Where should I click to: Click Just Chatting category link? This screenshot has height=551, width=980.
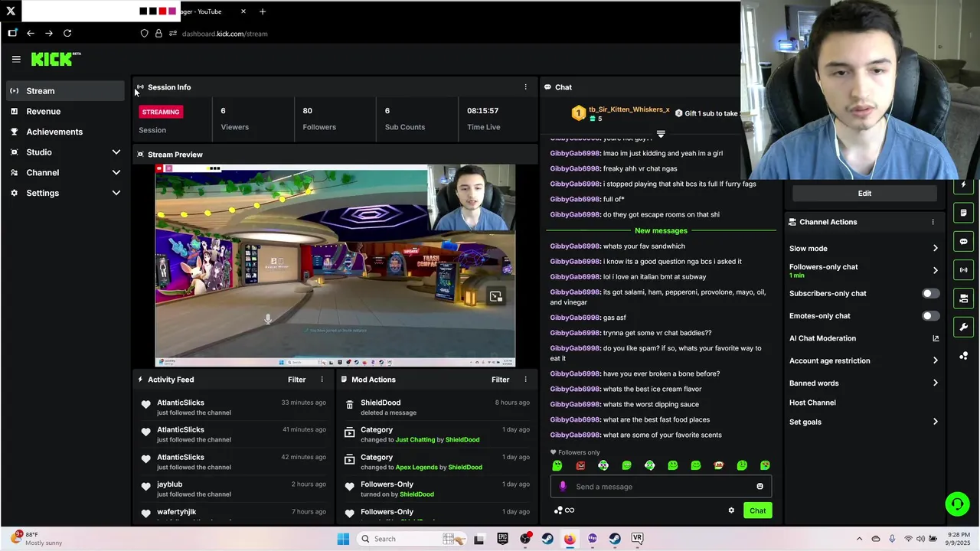pos(415,440)
